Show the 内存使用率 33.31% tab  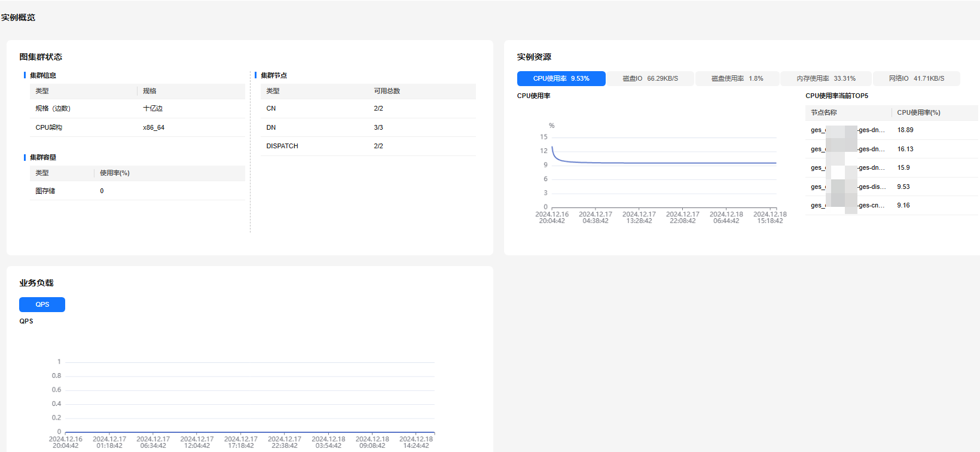click(826, 78)
